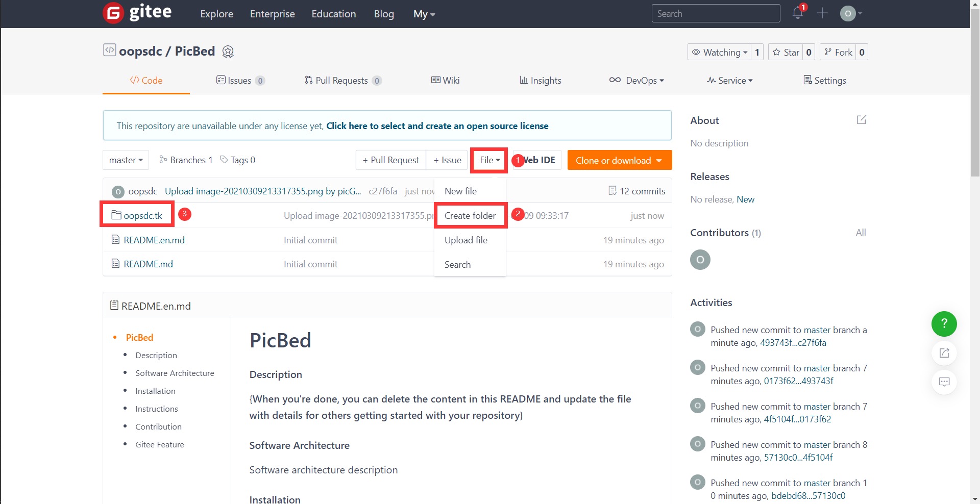The image size is (980, 504).
Task: Click the floating feedback chat icon
Action: point(944,382)
